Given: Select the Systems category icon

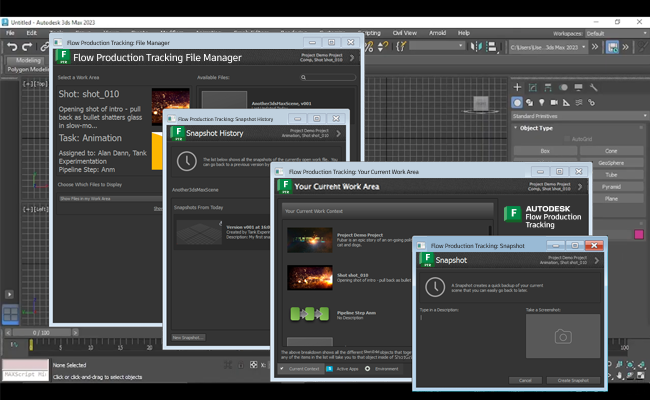Looking at the screenshot, I should 592,102.
